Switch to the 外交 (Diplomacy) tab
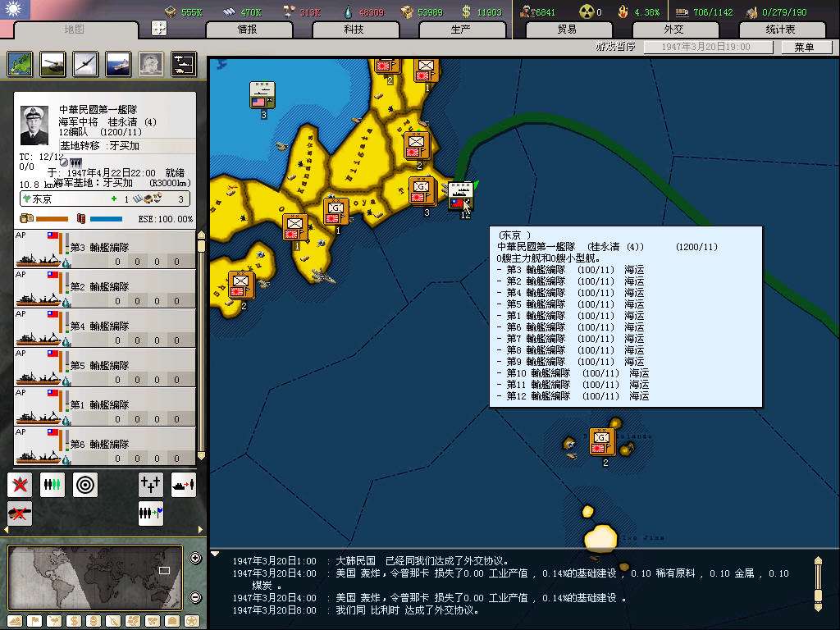The width and height of the screenshot is (840, 630). click(x=673, y=30)
